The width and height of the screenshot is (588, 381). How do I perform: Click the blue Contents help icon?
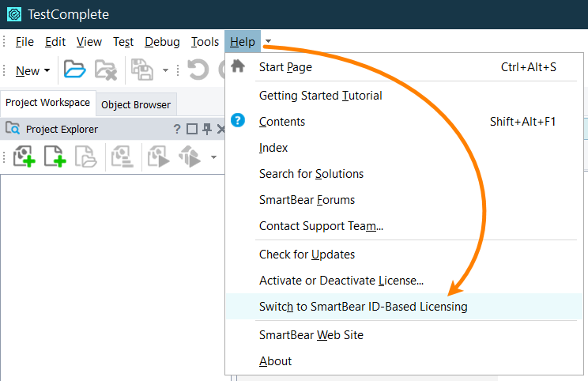238,121
